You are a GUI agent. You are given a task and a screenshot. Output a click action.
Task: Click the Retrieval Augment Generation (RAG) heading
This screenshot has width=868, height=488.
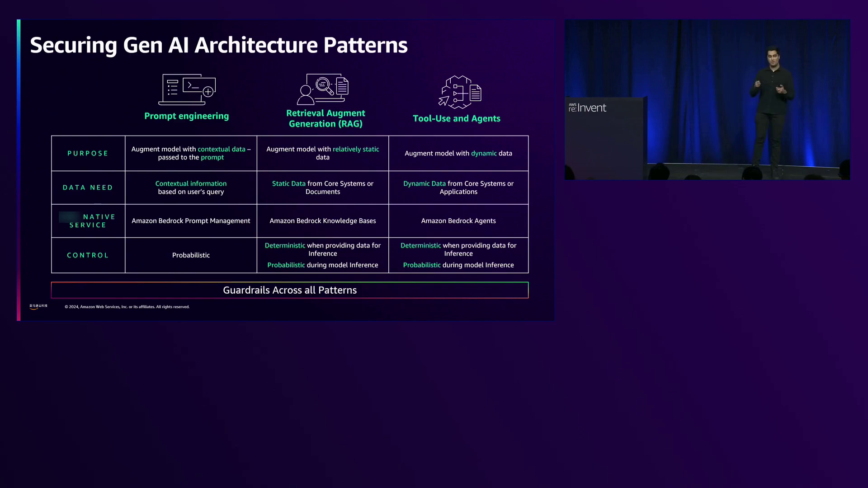325,118
